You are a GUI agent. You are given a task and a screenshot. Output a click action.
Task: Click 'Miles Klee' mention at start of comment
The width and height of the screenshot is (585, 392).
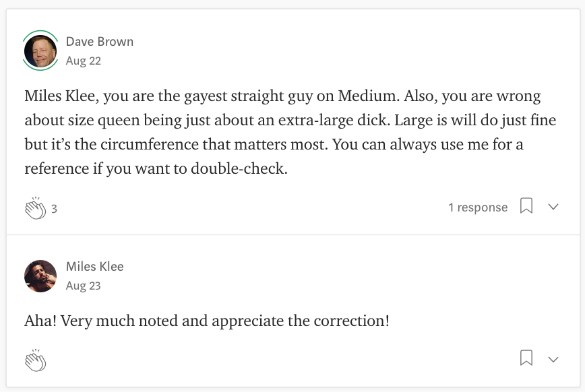[x=60, y=96]
